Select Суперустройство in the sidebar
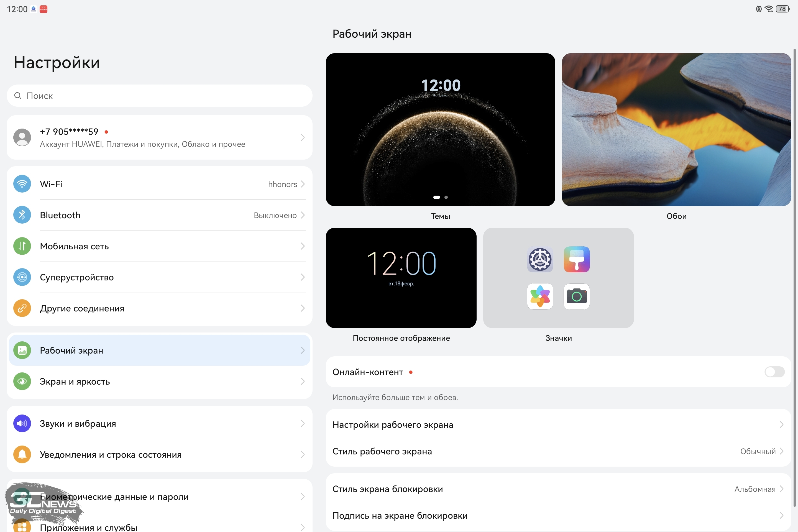798x532 pixels. [160, 277]
